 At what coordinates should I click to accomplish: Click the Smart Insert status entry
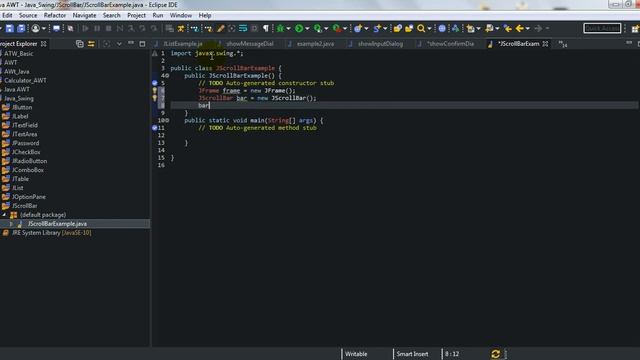click(412, 354)
